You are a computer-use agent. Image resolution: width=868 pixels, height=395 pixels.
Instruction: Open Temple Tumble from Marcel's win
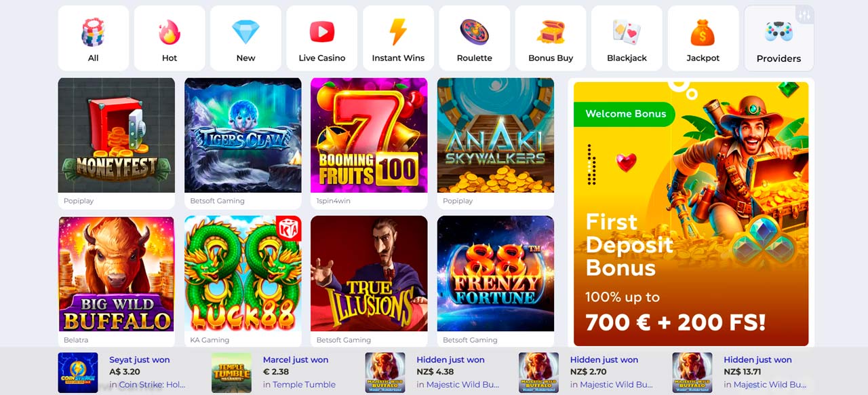tap(299, 385)
